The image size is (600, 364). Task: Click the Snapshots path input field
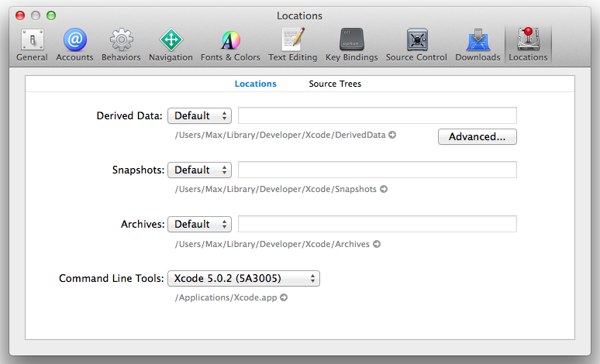[378, 170]
